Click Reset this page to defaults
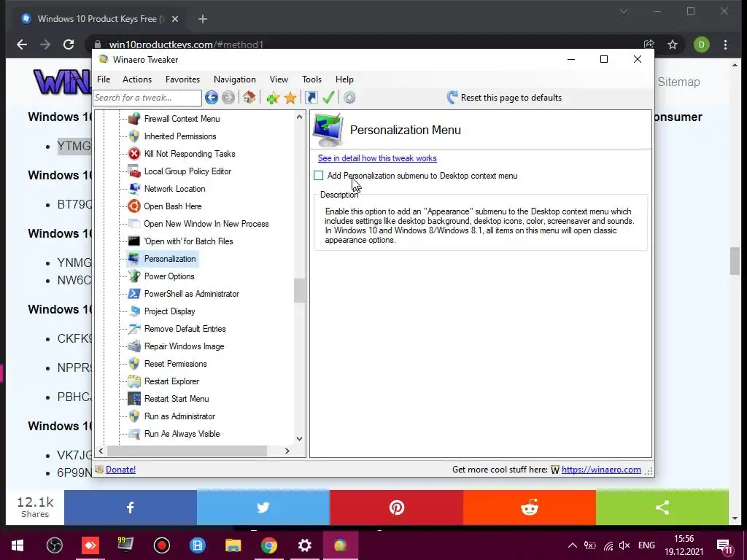This screenshot has height=560, width=747. (504, 98)
